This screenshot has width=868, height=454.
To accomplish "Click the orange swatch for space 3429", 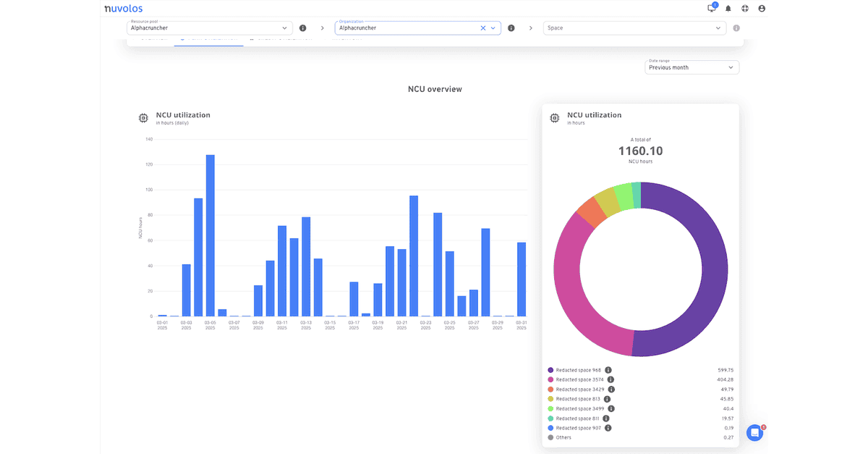I will pos(550,390).
